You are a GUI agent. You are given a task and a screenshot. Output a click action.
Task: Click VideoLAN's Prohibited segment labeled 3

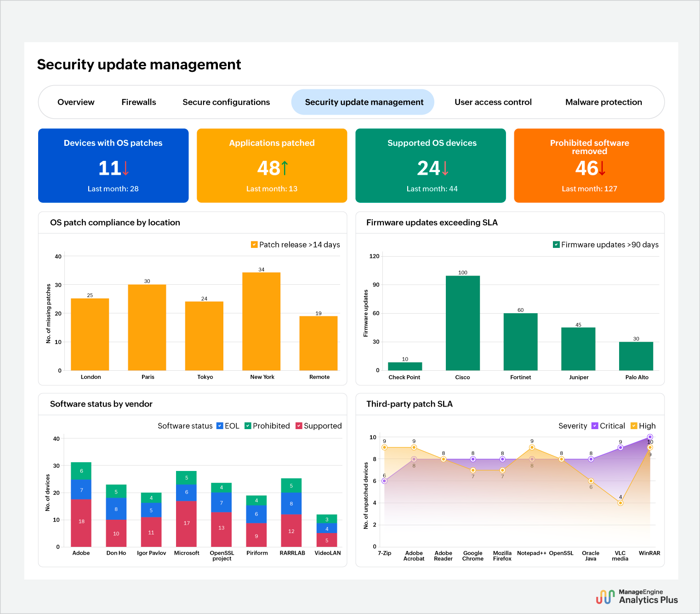(327, 519)
